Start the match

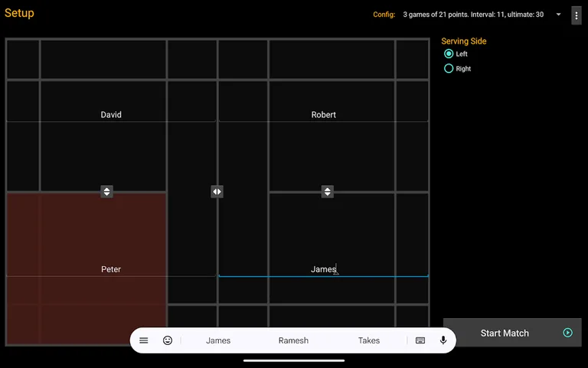coord(512,333)
